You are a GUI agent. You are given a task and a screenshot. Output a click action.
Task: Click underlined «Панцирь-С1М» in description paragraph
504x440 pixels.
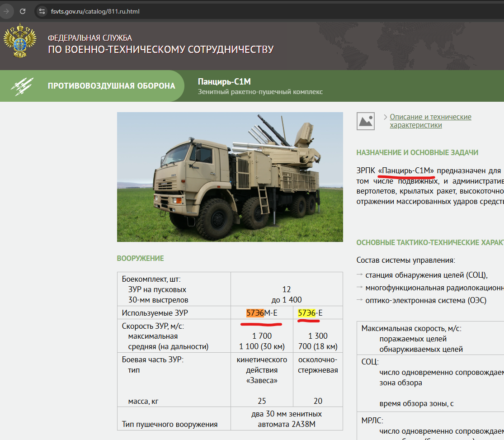pos(406,170)
